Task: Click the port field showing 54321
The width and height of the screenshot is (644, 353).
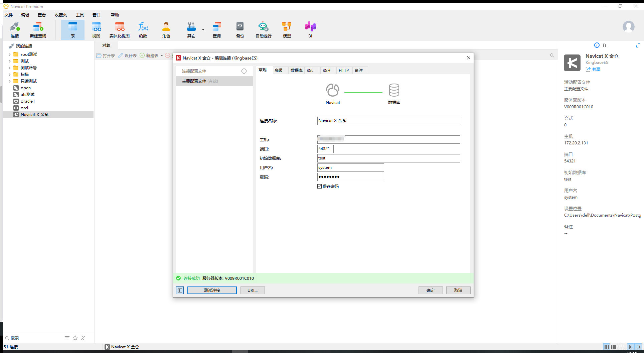Action: pos(325,149)
